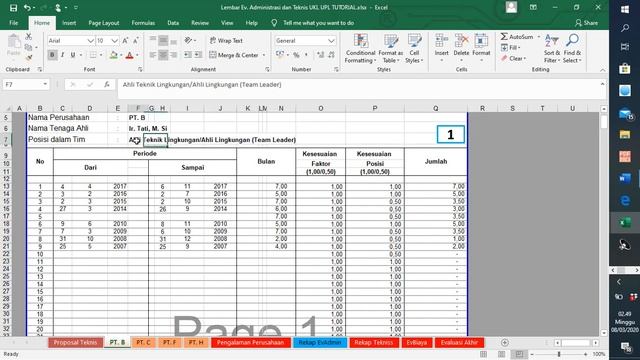Open the Proposal Teknis sheet tab
The image size is (640, 360).
click(x=75, y=342)
